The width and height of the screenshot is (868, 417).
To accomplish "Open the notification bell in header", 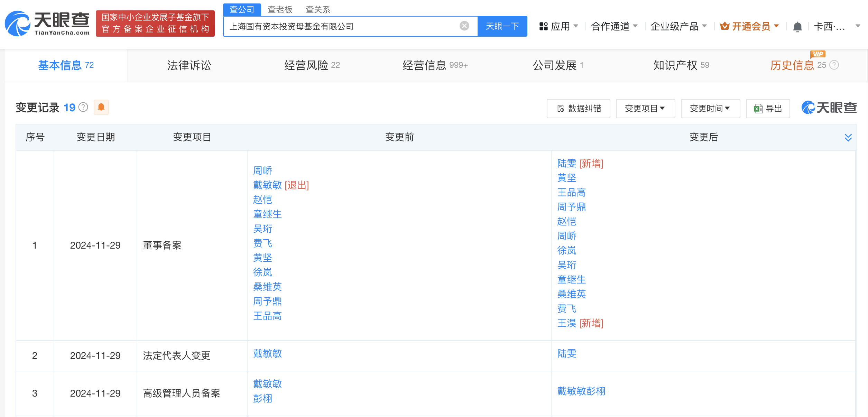I will [797, 27].
